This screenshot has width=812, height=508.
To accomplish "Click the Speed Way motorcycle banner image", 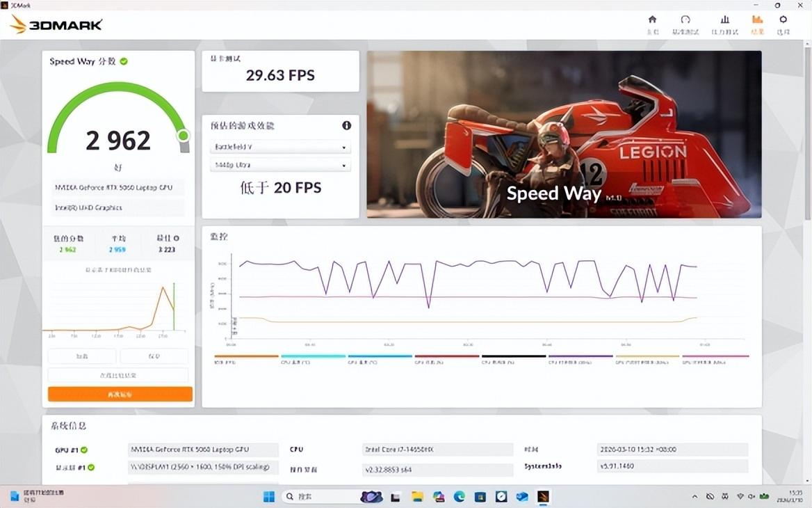I will pyautogui.click(x=564, y=134).
